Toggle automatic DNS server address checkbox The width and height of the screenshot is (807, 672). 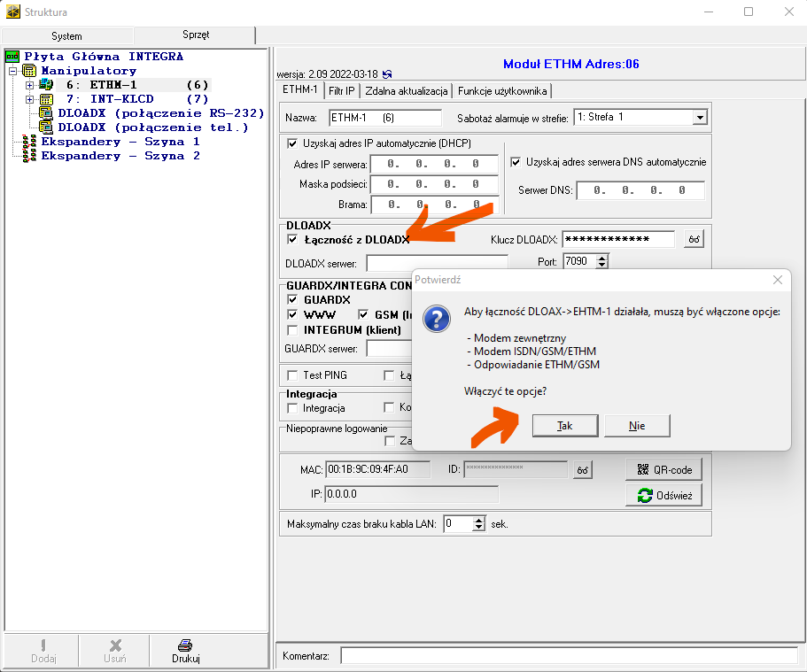click(516, 162)
